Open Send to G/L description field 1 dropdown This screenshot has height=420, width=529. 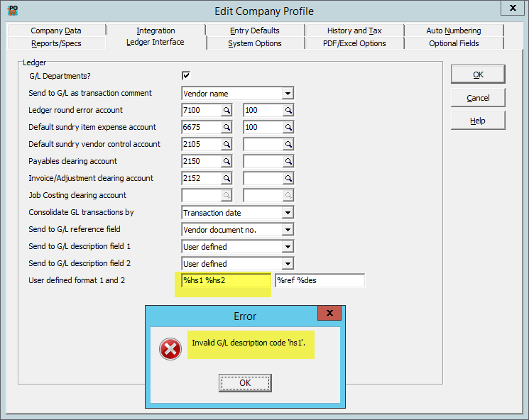coord(288,247)
